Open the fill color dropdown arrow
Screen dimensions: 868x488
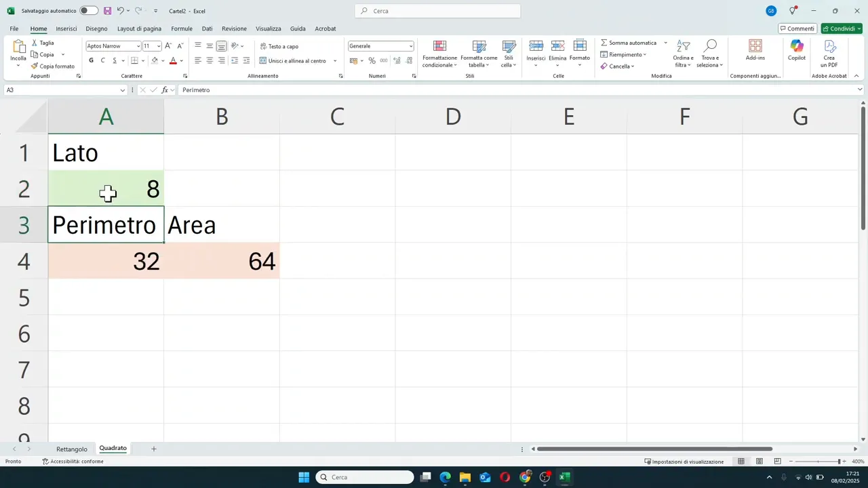[163, 61]
